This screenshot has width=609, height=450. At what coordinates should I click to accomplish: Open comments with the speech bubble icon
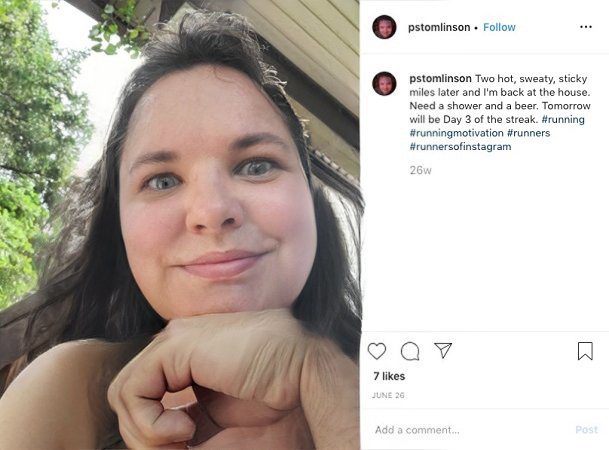(410, 351)
